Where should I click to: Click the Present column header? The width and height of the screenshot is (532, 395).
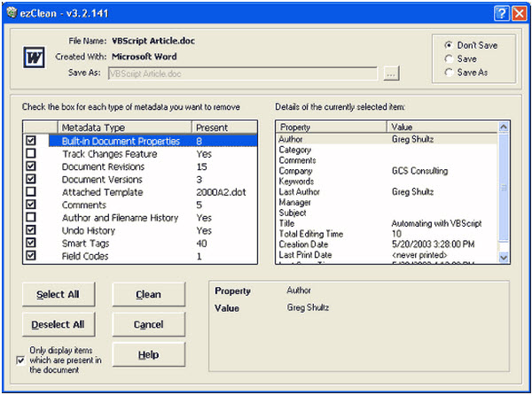point(224,128)
